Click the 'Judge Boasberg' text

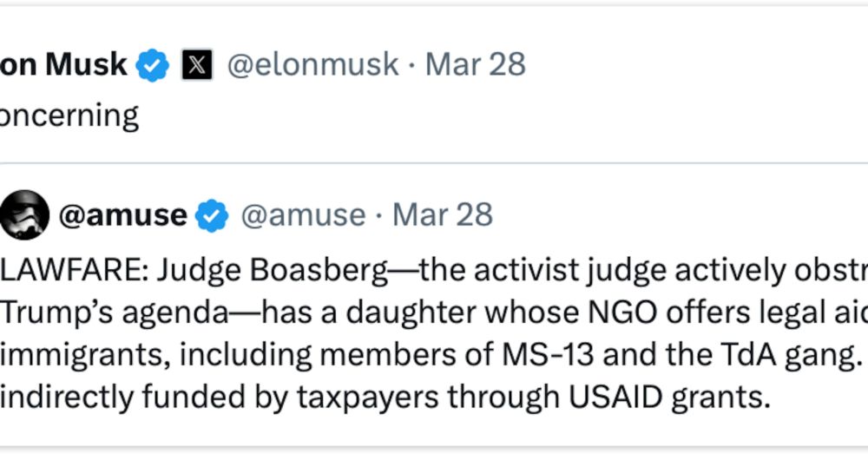(x=272, y=272)
